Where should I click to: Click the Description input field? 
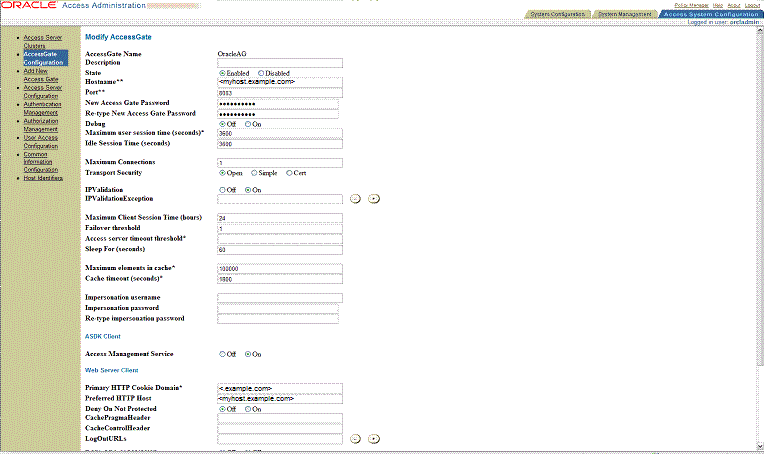click(280, 63)
